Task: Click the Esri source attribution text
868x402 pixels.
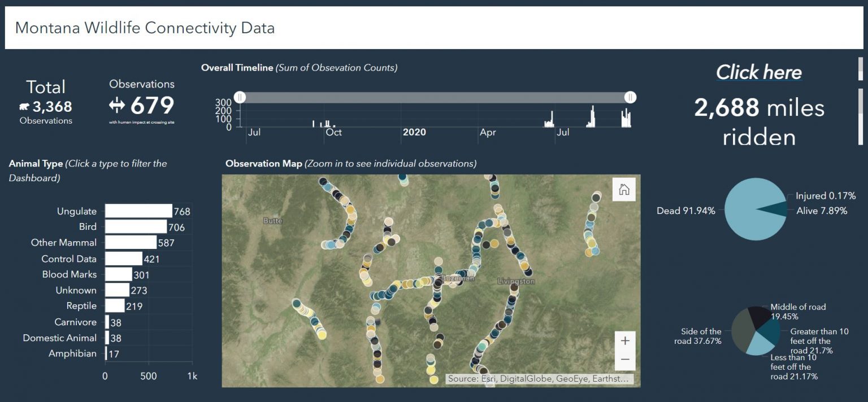Action: click(x=540, y=378)
